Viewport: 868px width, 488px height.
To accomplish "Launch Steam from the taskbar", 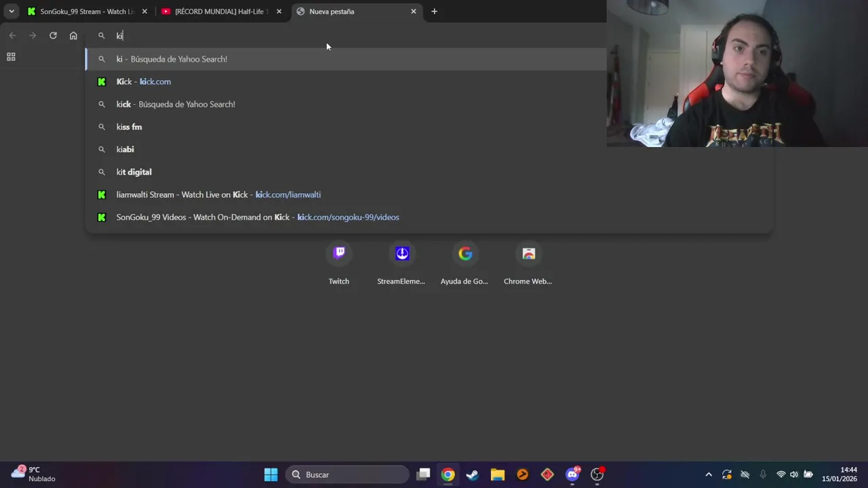I will (x=473, y=474).
